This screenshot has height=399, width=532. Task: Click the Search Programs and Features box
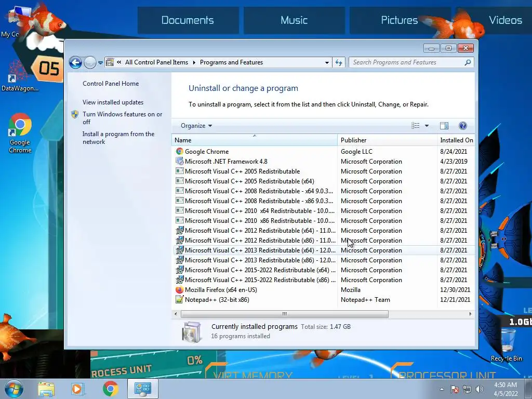[407, 62]
